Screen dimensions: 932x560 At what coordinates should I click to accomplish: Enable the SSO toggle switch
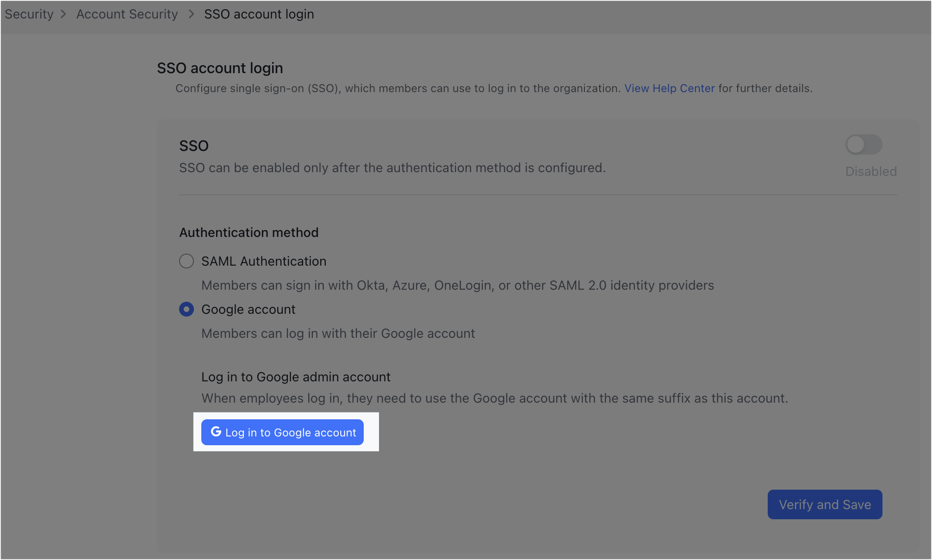[x=864, y=144]
